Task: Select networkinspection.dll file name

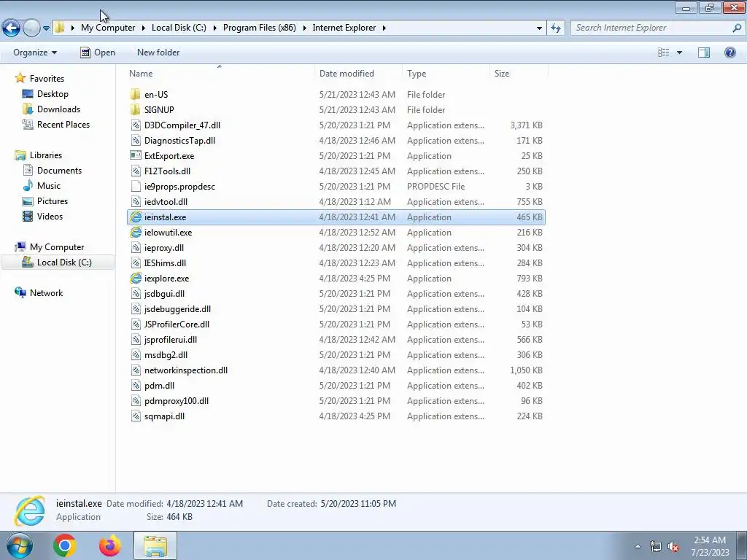Action: tap(186, 370)
